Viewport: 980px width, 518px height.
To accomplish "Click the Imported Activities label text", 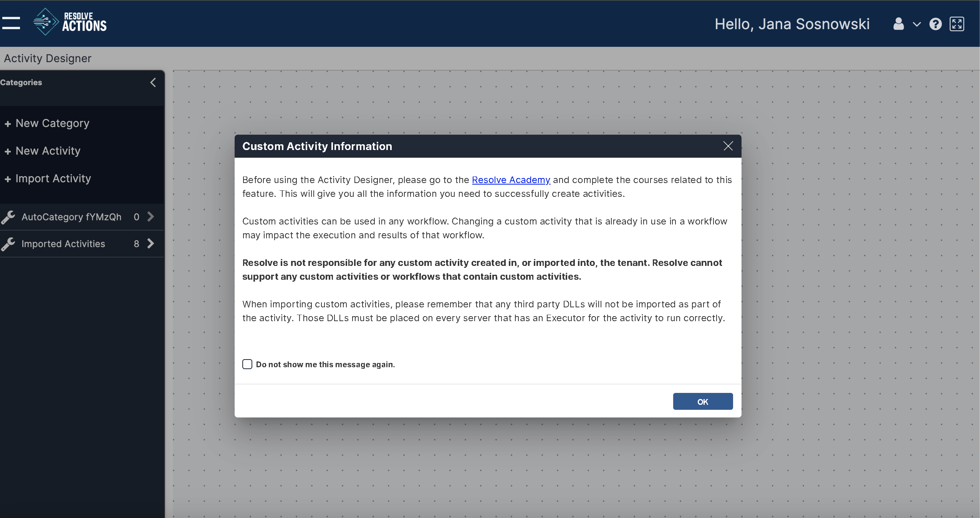I will [x=63, y=243].
